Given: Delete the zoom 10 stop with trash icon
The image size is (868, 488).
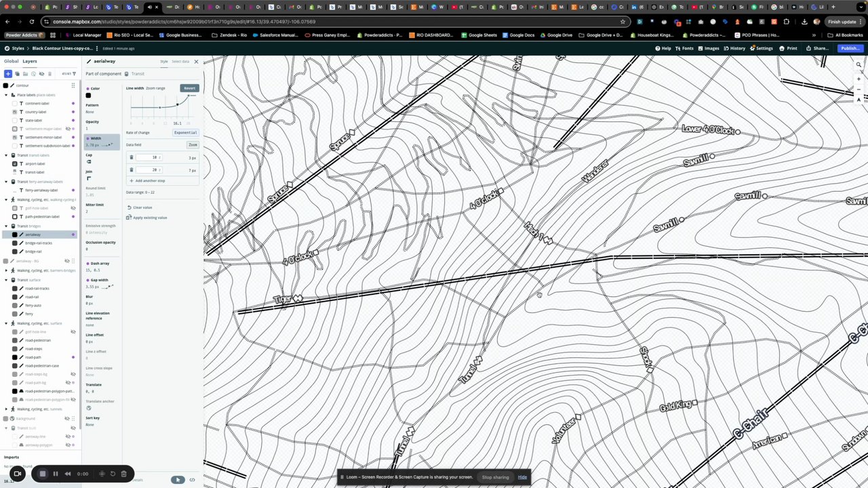Looking at the screenshot, I should click(x=132, y=157).
